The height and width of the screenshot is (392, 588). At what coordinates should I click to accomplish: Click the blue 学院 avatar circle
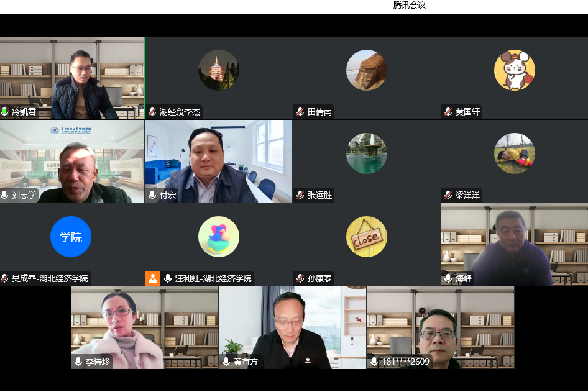pyautogui.click(x=71, y=237)
